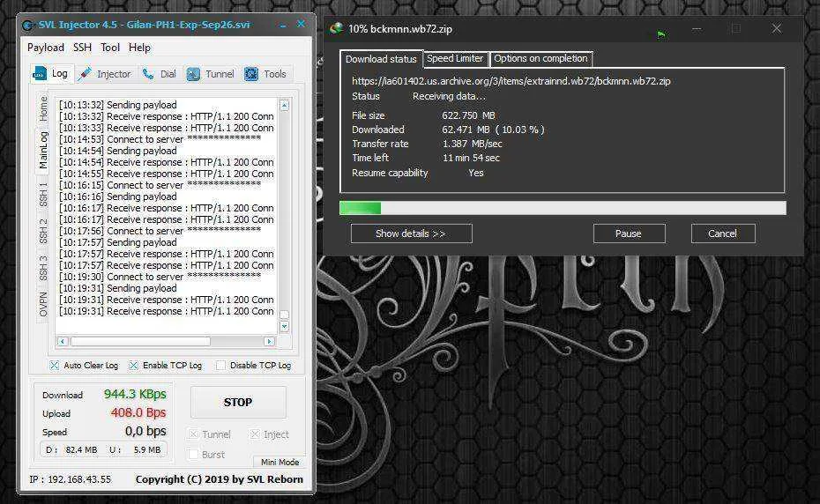The image size is (820, 504).
Task: Enable the Burst checkbox
Action: point(193,455)
